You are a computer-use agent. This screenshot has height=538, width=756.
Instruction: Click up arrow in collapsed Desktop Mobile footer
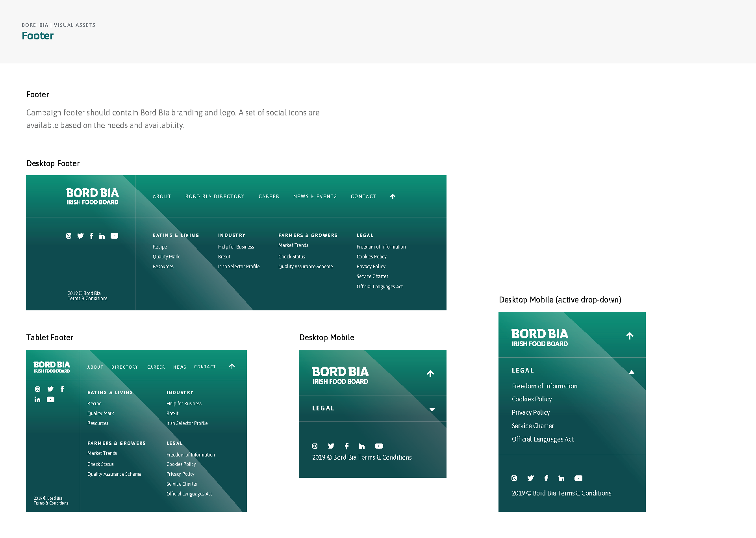pyautogui.click(x=430, y=374)
